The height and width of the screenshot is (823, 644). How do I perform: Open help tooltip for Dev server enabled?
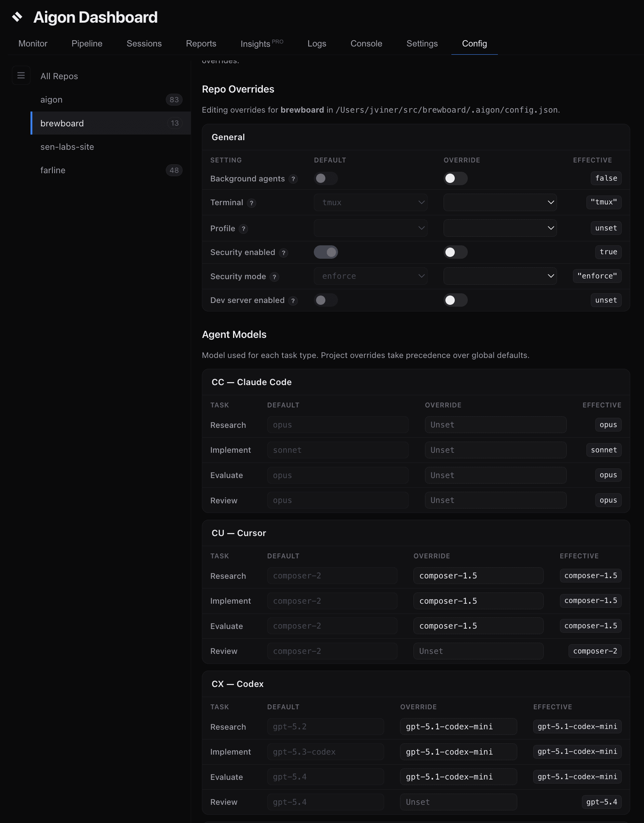pyautogui.click(x=293, y=300)
